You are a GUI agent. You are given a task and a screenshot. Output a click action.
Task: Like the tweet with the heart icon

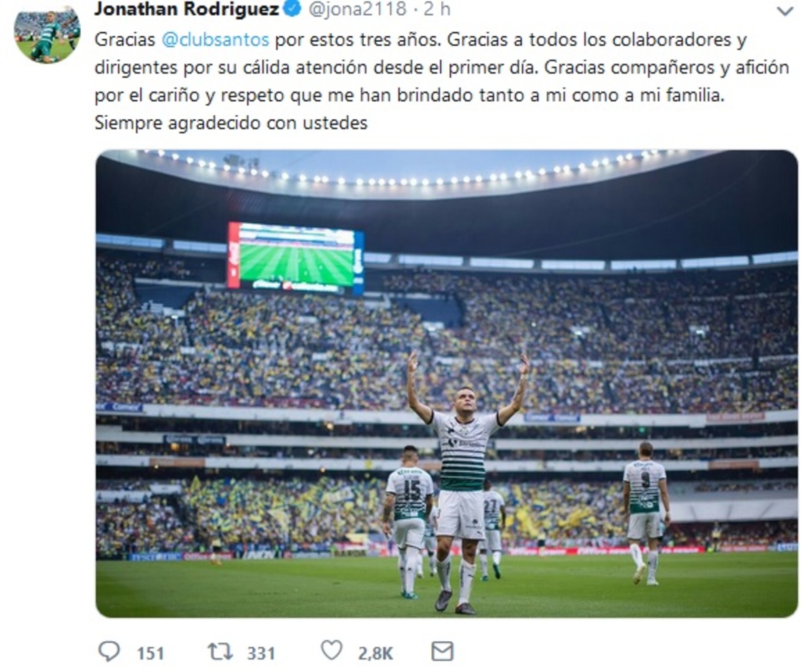pos(332,650)
